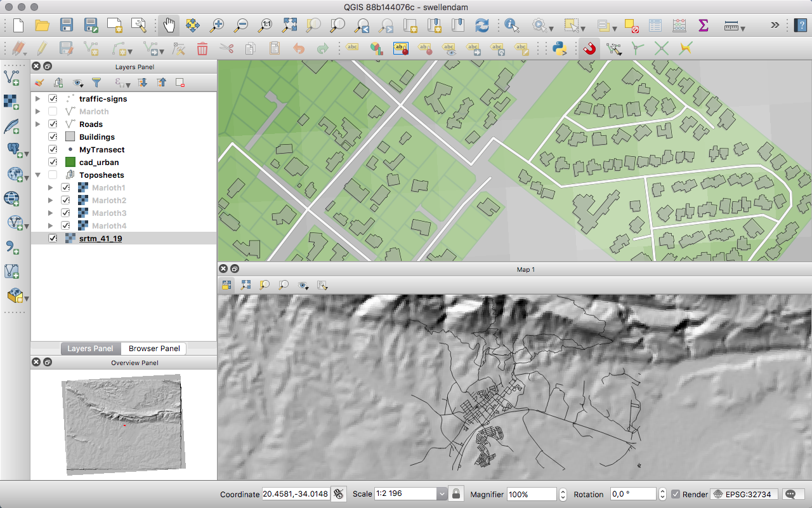Zoom to native resolution 1:1
The width and height of the screenshot is (812, 508).
tap(265, 25)
